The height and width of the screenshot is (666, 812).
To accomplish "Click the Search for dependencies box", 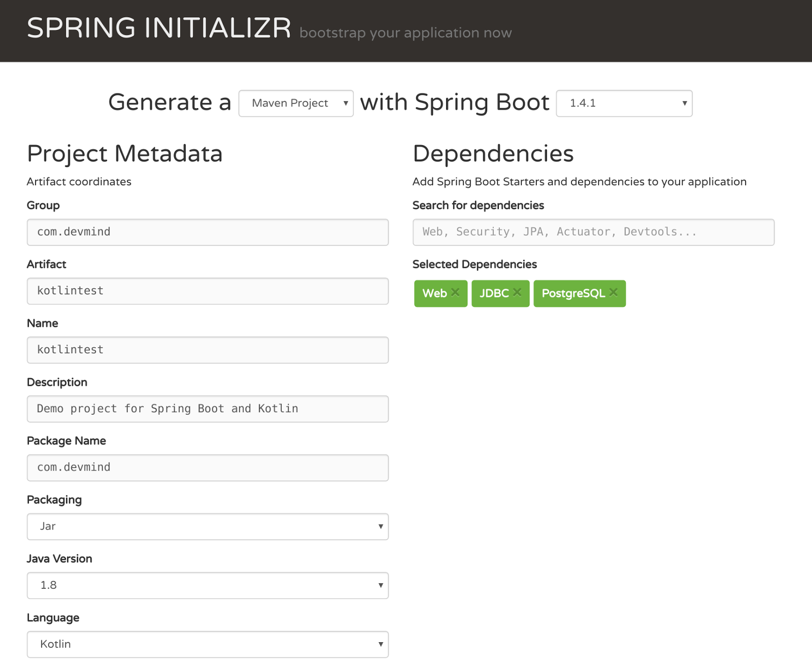I will [x=593, y=232].
